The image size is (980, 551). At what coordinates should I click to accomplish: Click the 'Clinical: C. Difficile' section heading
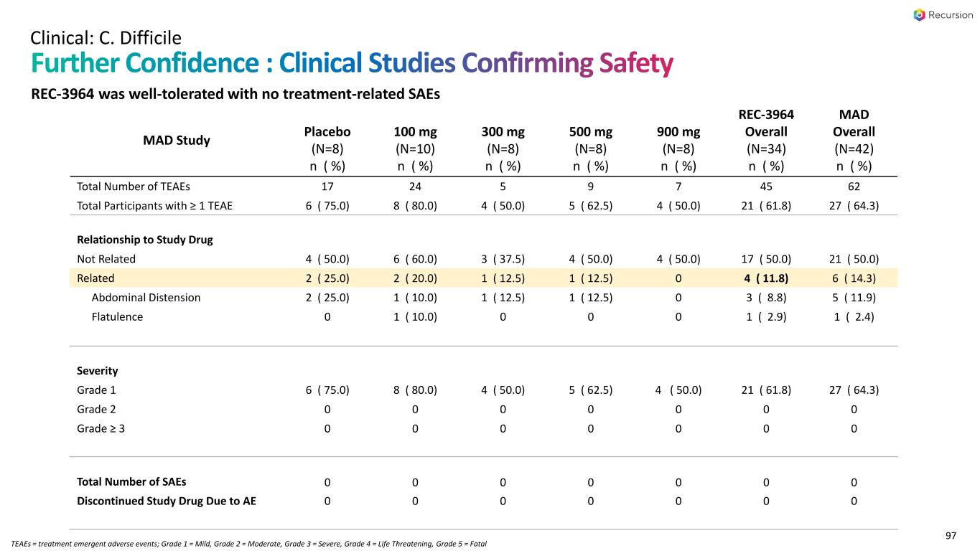point(106,37)
